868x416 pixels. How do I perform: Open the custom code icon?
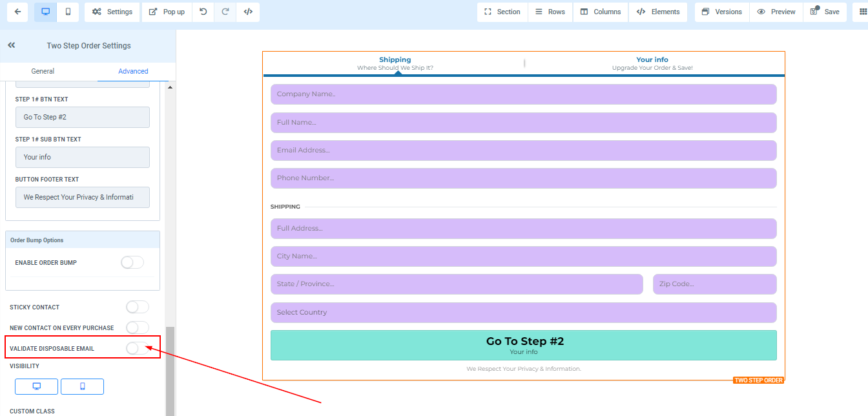[x=248, y=12]
